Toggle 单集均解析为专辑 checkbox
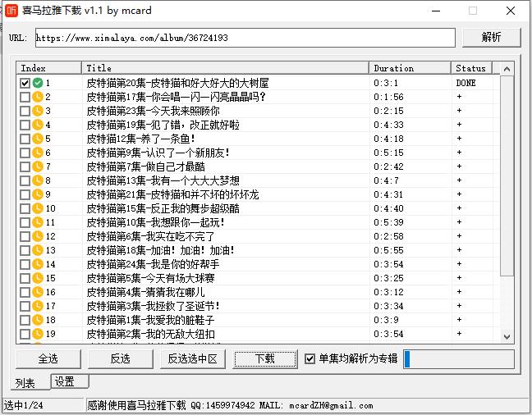The width and height of the screenshot is (532, 415). tap(310, 358)
